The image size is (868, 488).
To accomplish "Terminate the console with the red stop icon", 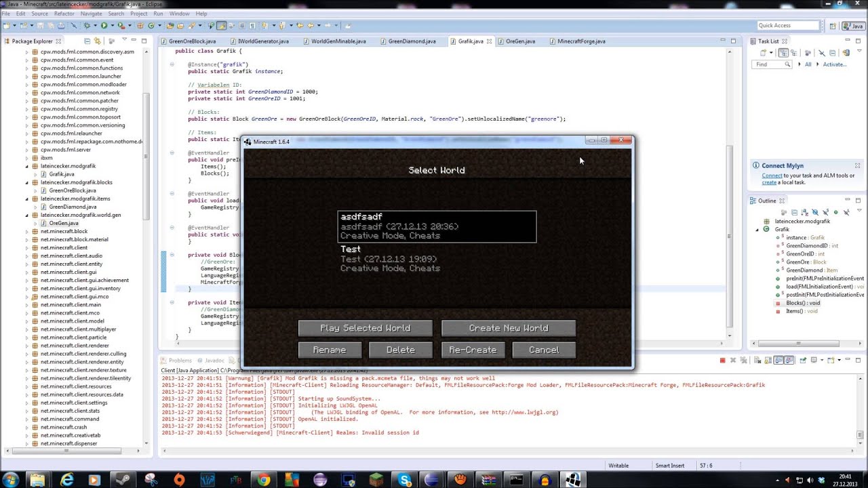I will pyautogui.click(x=723, y=361).
